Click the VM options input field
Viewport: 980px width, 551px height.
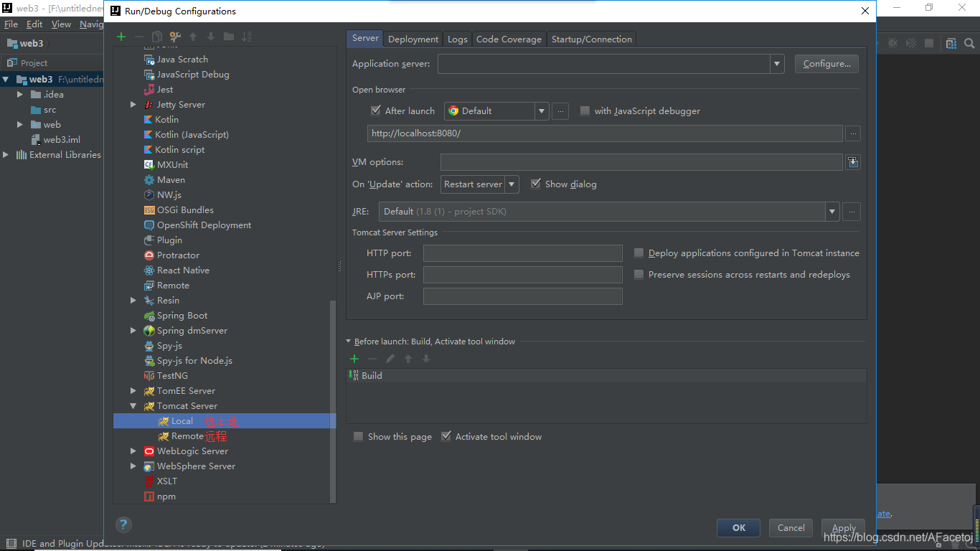(641, 162)
